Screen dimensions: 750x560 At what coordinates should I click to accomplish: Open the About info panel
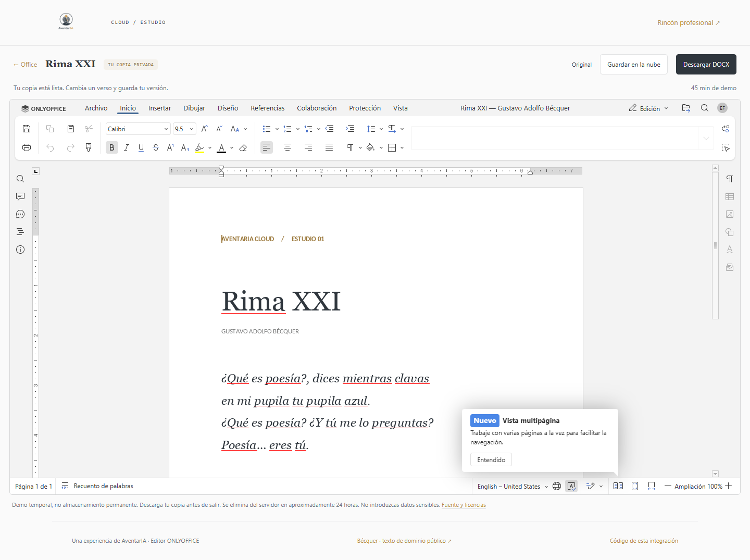[20, 250]
